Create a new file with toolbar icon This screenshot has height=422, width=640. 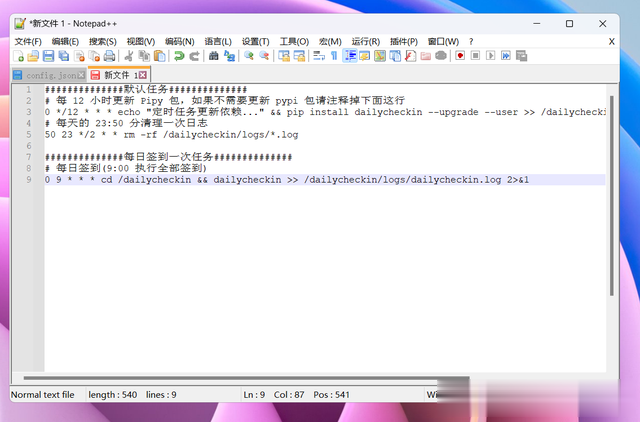18,56
